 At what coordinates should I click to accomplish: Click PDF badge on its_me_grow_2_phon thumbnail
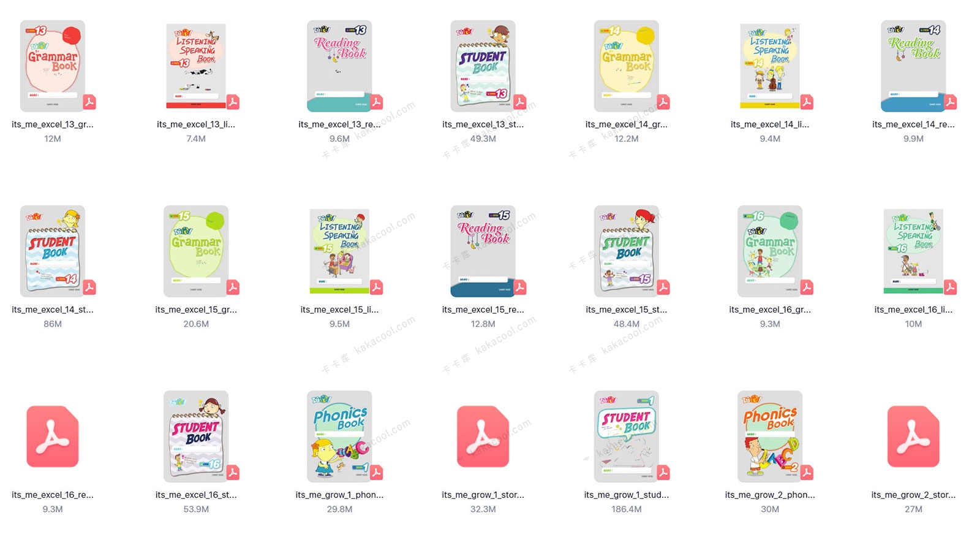click(807, 472)
